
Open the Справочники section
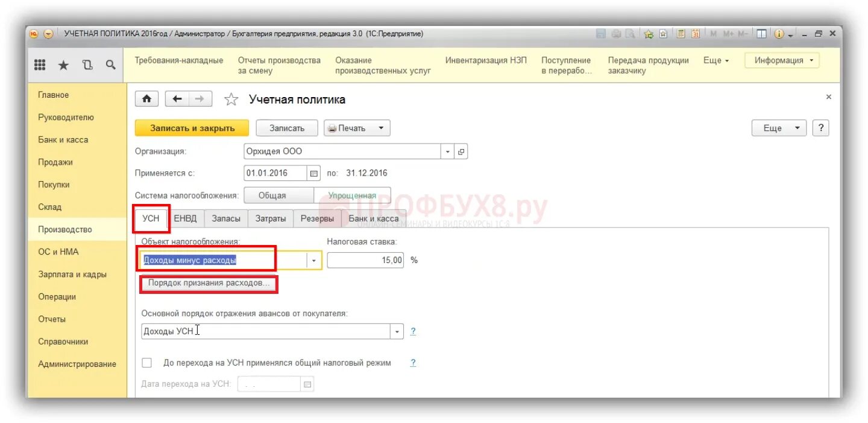click(63, 342)
